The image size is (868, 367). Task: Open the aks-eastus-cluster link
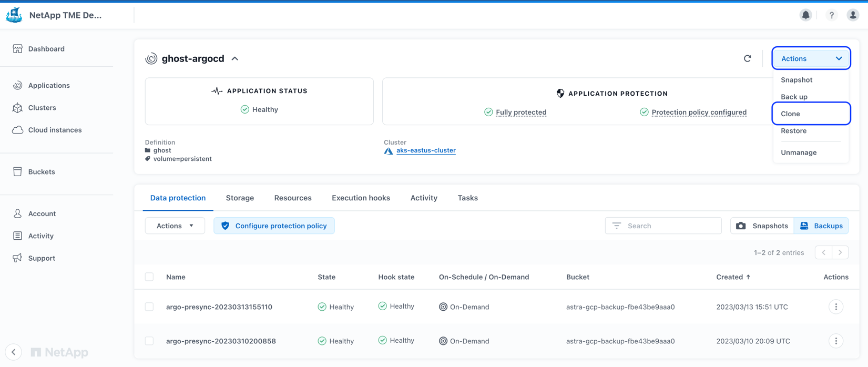[426, 150]
